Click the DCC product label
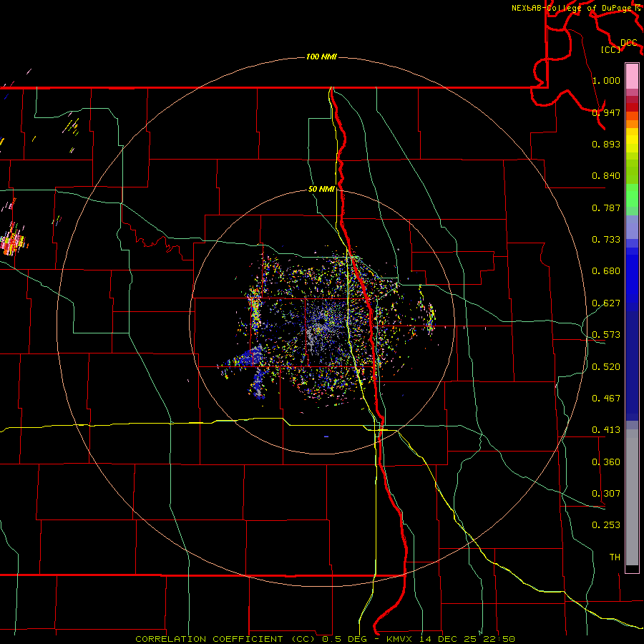The height and width of the screenshot is (644, 644). click(629, 43)
